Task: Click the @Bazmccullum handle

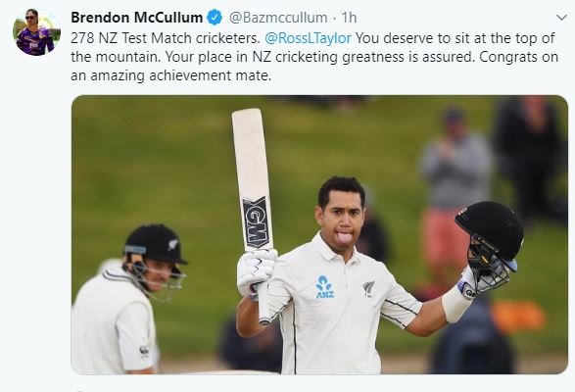Action: [x=278, y=18]
